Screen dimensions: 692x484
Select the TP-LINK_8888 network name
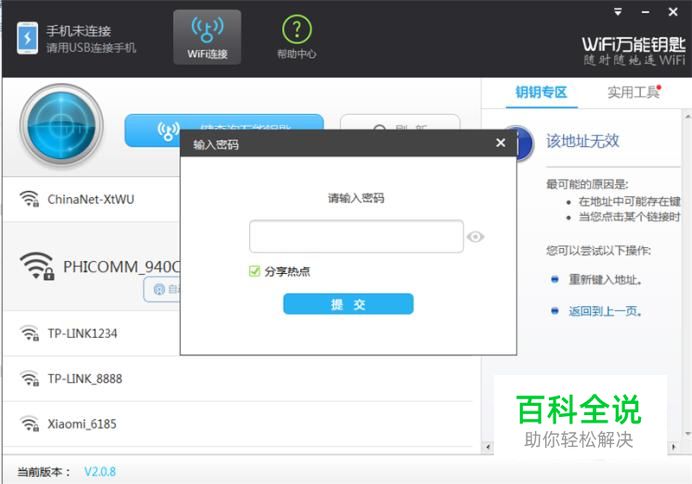[x=85, y=379]
